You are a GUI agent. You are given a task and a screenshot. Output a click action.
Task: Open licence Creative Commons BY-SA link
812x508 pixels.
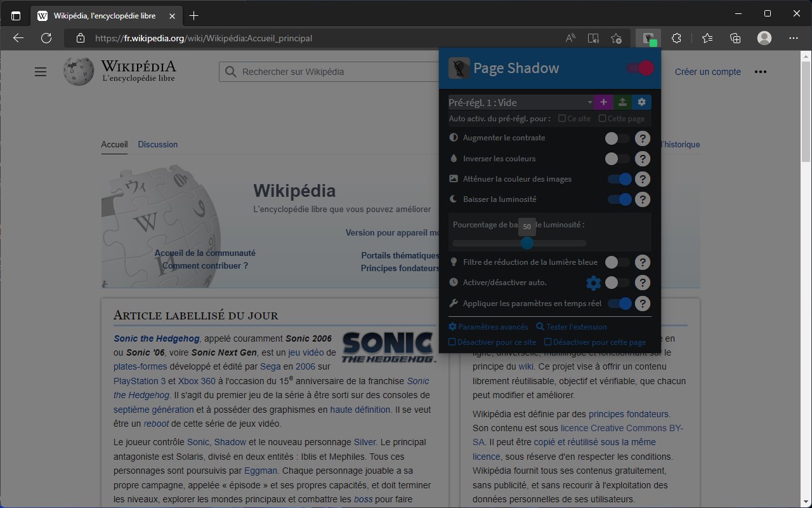(x=622, y=428)
